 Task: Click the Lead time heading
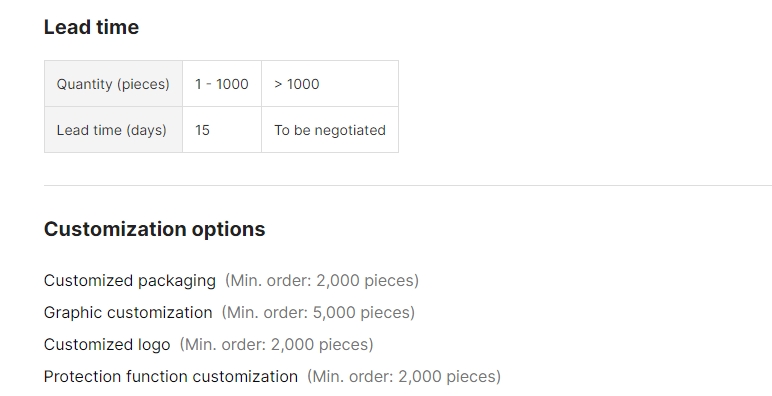click(91, 27)
